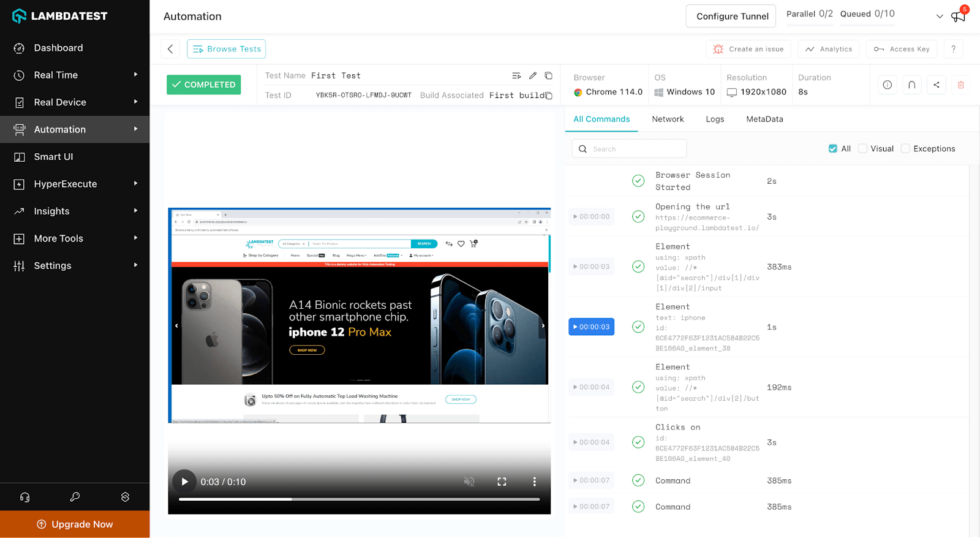Select the Browser Session Started row
Screen dimensions: 980x538
[x=767, y=181]
